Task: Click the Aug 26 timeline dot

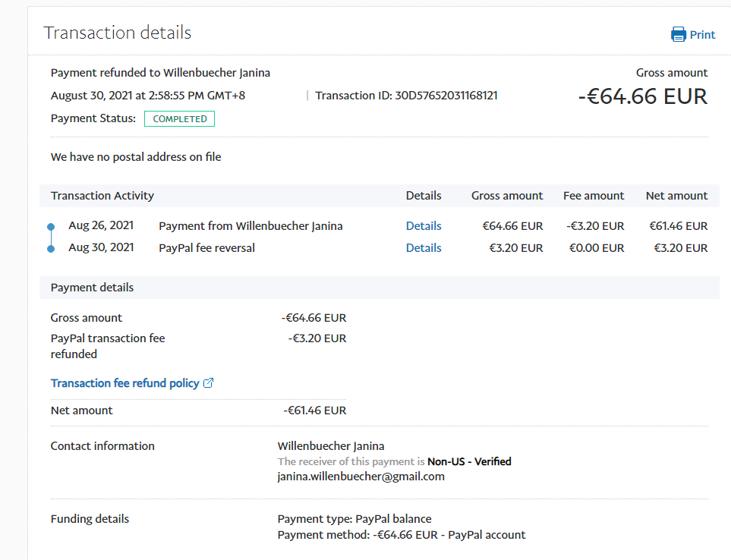Action: [x=51, y=226]
